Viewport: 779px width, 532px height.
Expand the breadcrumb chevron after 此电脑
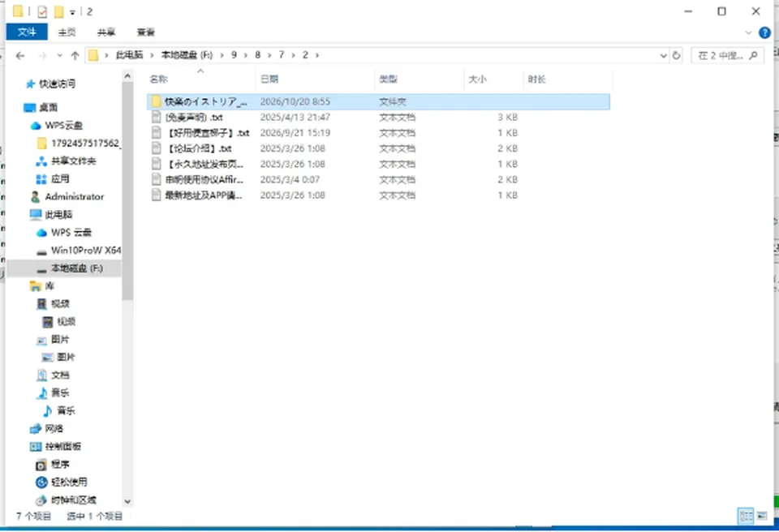(152, 55)
